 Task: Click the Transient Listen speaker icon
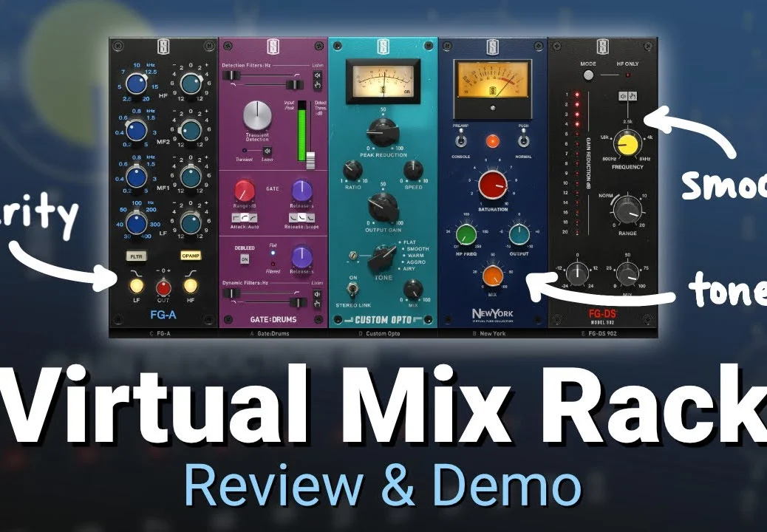[x=267, y=151]
